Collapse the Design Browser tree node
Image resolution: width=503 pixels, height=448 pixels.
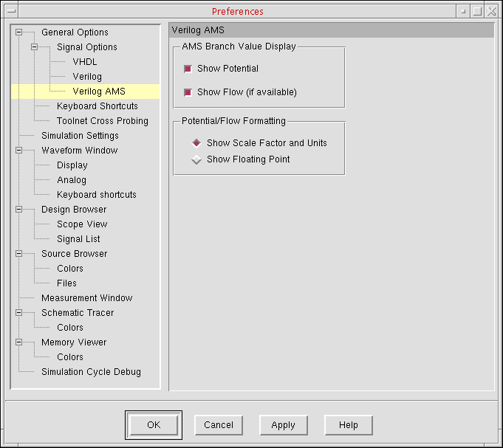point(19,210)
